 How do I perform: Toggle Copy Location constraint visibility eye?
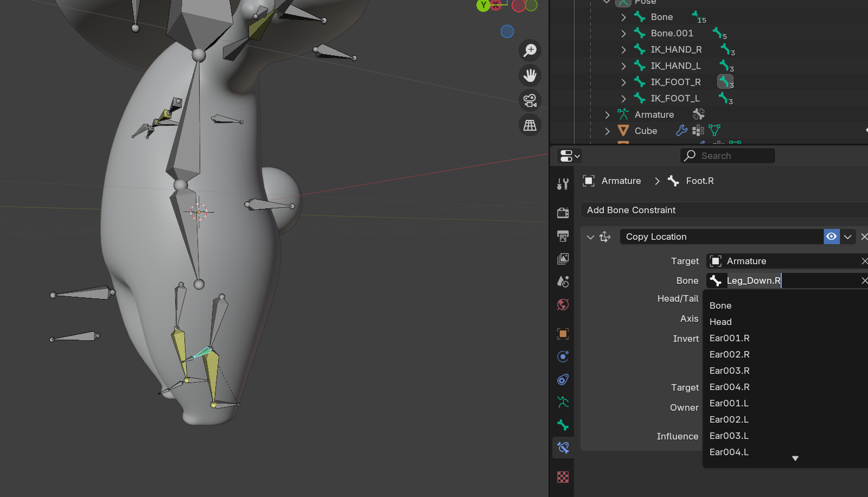[831, 237]
